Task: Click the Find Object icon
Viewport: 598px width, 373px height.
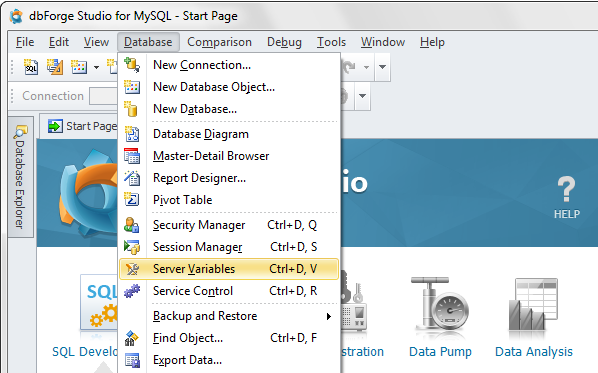Action: (132, 338)
